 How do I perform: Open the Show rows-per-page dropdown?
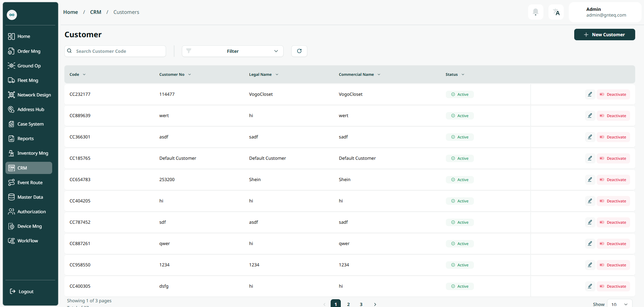pos(620,304)
